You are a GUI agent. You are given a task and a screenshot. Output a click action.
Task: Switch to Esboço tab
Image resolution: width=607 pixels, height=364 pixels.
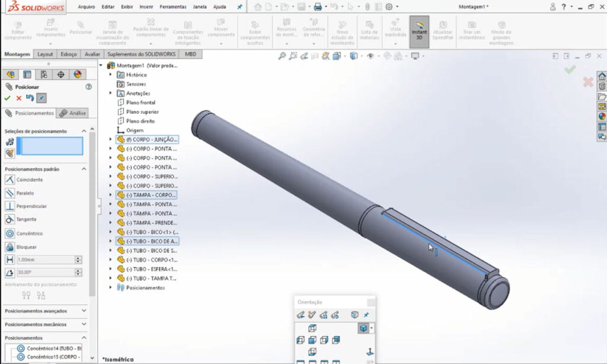click(x=69, y=54)
